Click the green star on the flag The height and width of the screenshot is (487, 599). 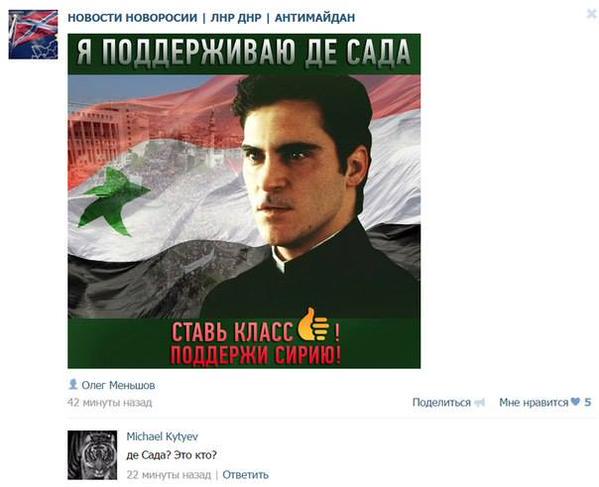pyautogui.click(x=112, y=202)
